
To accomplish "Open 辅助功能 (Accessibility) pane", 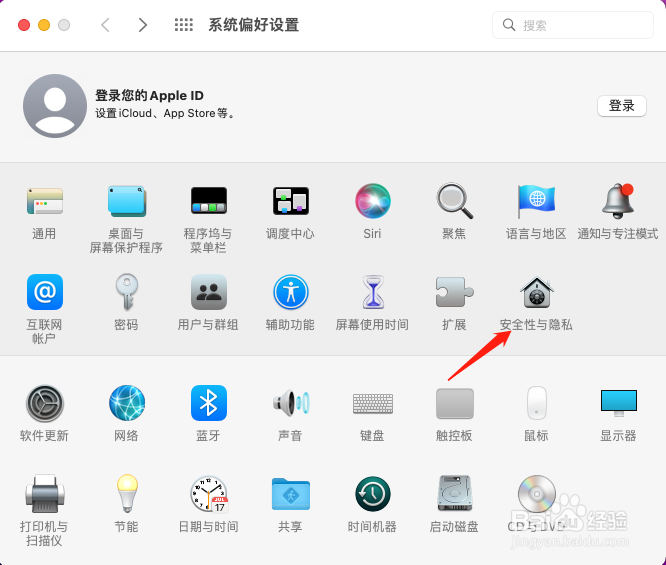I will (291, 292).
